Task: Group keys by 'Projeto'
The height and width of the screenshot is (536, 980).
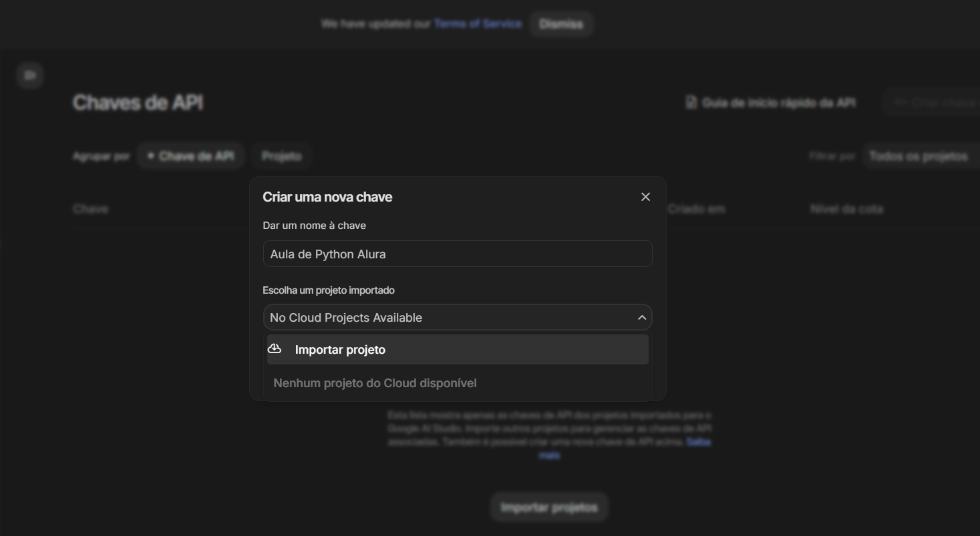Action: coord(281,156)
